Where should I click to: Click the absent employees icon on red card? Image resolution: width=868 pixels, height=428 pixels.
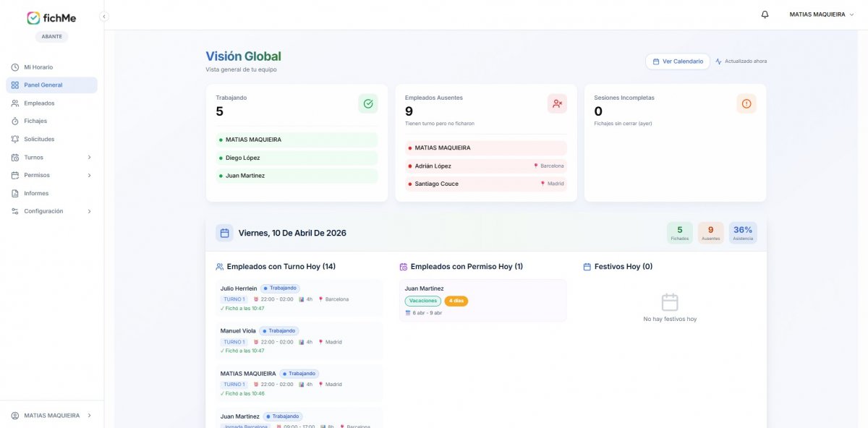click(557, 104)
